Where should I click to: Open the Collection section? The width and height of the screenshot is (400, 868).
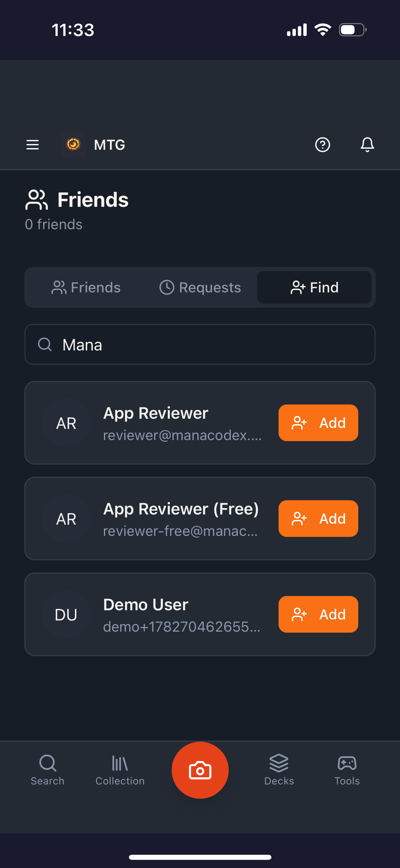[120, 770]
